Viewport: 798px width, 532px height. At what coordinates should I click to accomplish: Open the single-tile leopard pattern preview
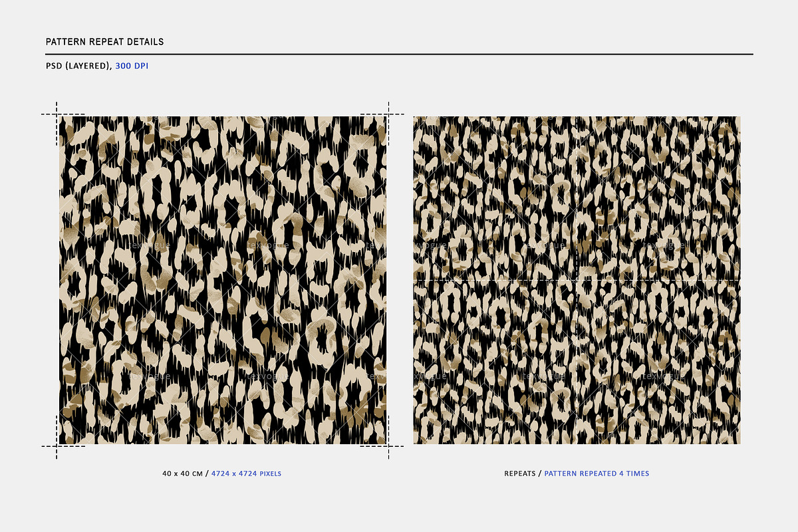(x=223, y=280)
